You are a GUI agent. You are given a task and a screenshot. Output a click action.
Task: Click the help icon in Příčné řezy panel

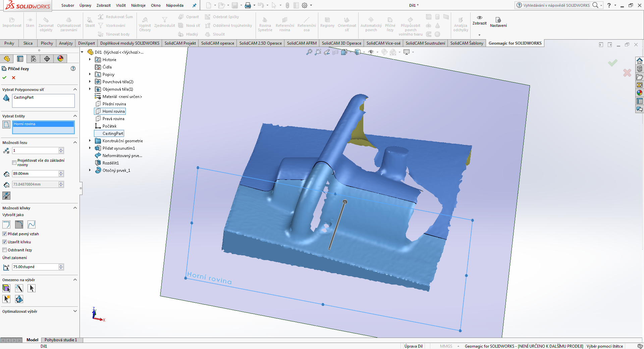coord(73,68)
